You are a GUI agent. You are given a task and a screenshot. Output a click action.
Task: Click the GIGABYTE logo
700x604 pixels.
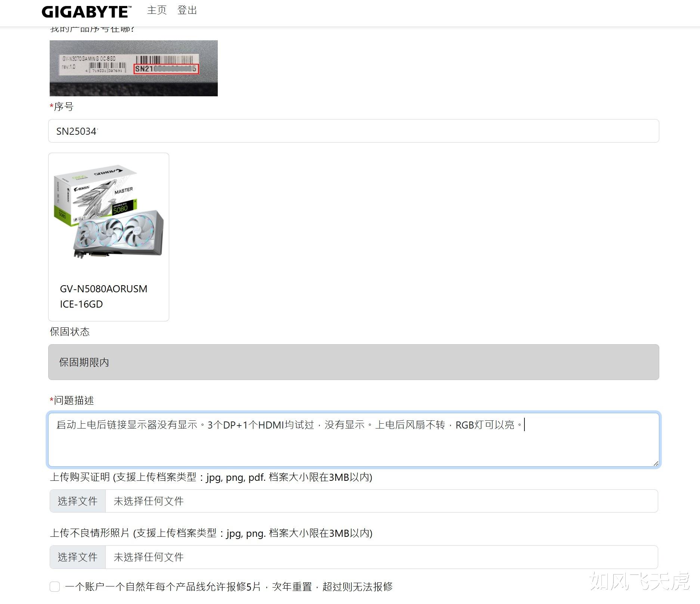[86, 12]
